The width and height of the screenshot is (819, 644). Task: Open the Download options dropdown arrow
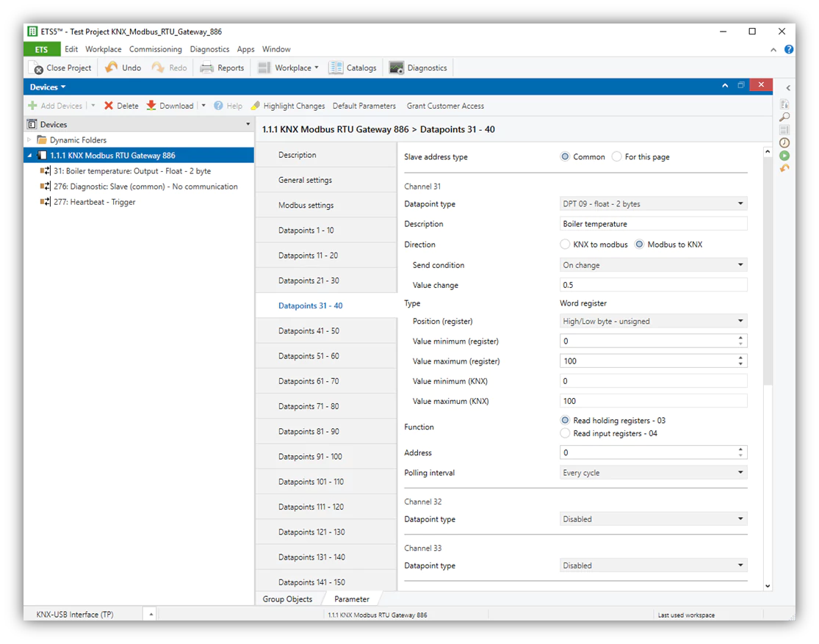(x=203, y=106)
